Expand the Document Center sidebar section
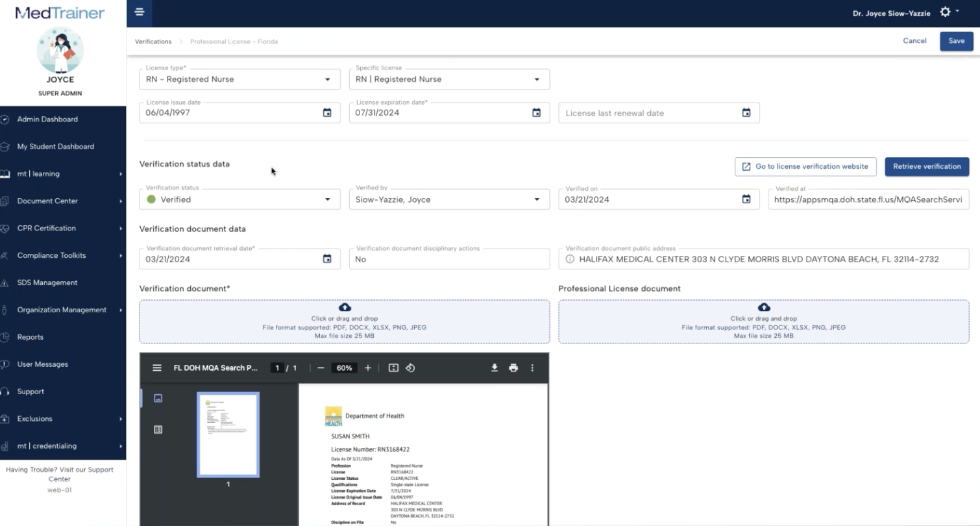The image size is (980, 526). (45, 201)
